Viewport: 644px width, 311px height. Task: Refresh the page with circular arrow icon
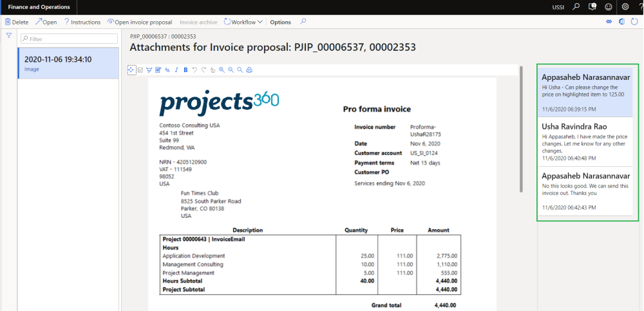pos(634,22)
